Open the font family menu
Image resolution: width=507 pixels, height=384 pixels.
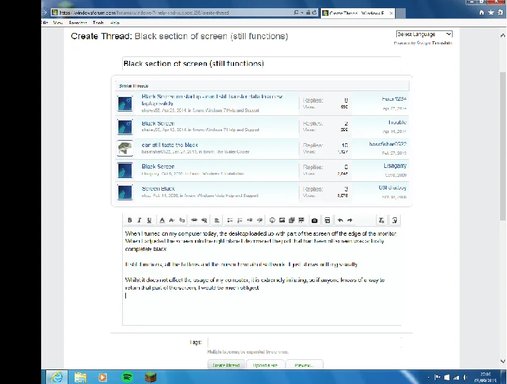click(182, 220)
